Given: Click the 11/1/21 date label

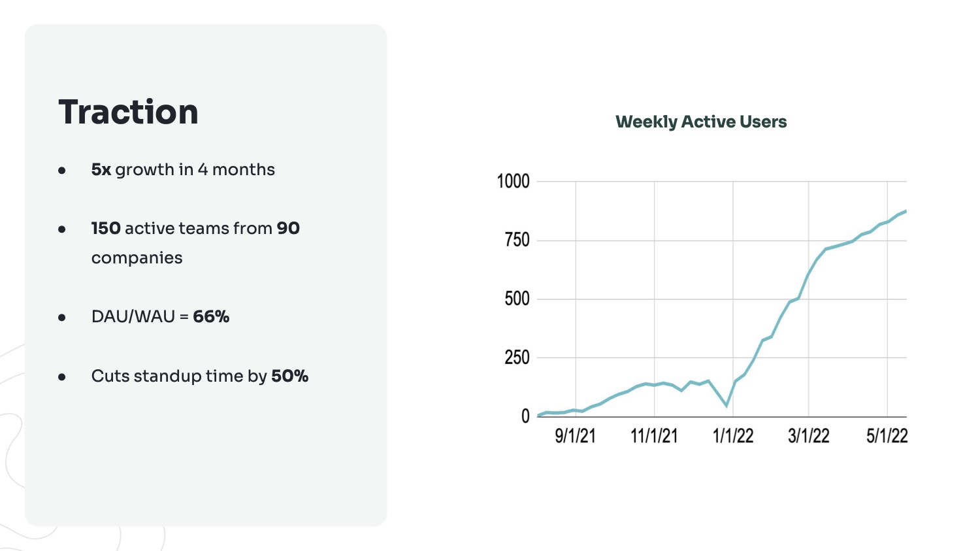Looking at the screenshot, I should (x=654, y=436).
